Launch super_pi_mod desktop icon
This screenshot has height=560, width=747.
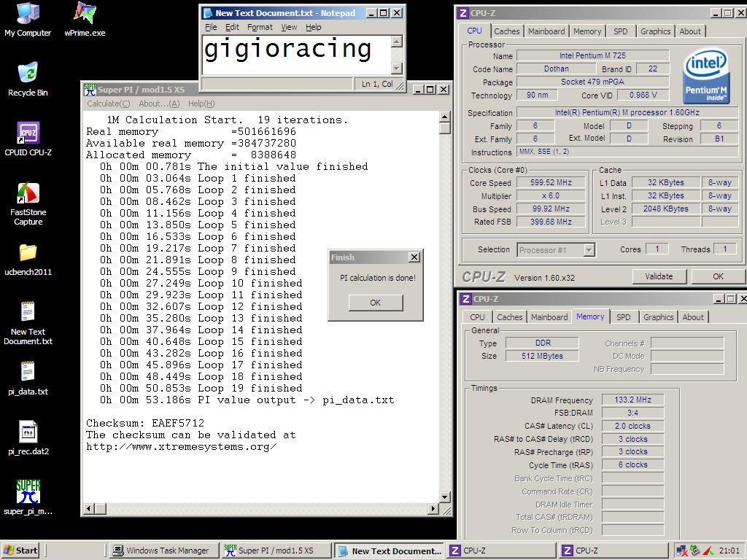(x=28, y=497)
